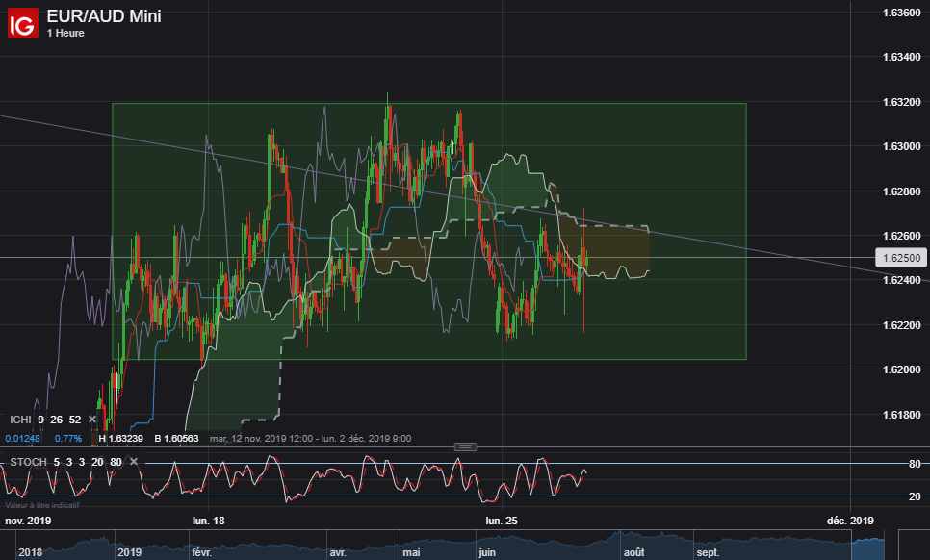Click the déc. 2019 date axis label
930x560 pixels.
(850, 521)
